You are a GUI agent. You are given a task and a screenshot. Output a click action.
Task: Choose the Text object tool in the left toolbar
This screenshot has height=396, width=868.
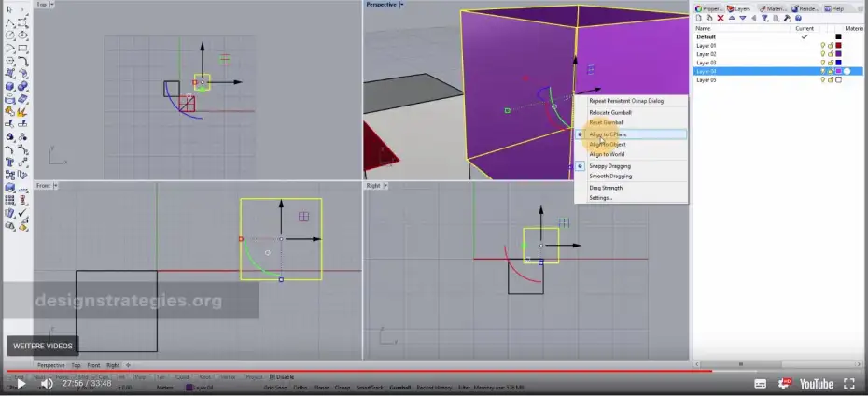tap(10, 163)
